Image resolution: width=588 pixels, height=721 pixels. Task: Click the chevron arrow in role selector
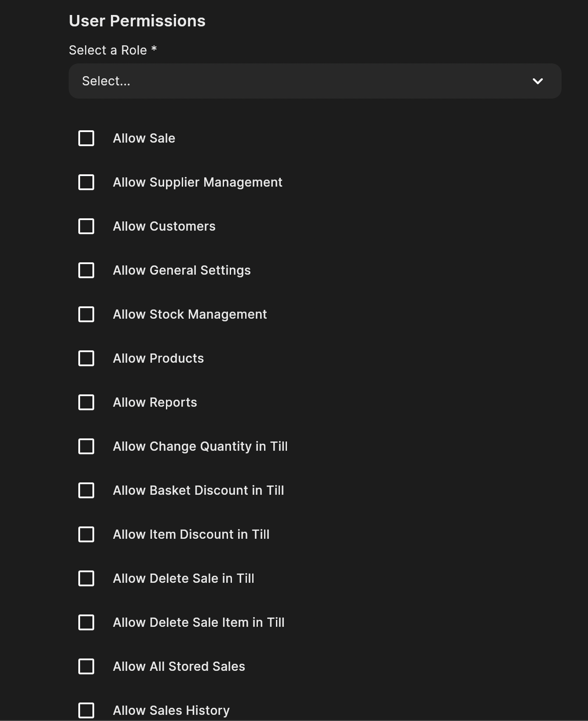(537, 81)
